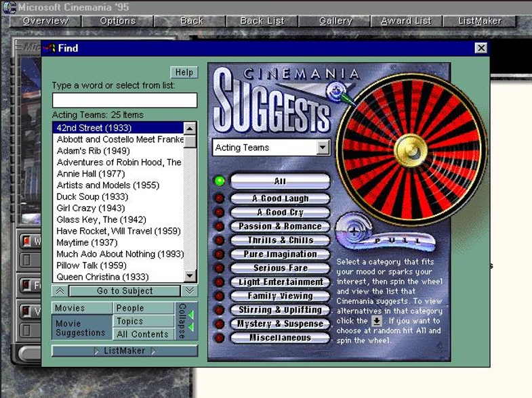Switch to the Movies tab
Viewport: 532px width, 398px height.
click(82, 308)
